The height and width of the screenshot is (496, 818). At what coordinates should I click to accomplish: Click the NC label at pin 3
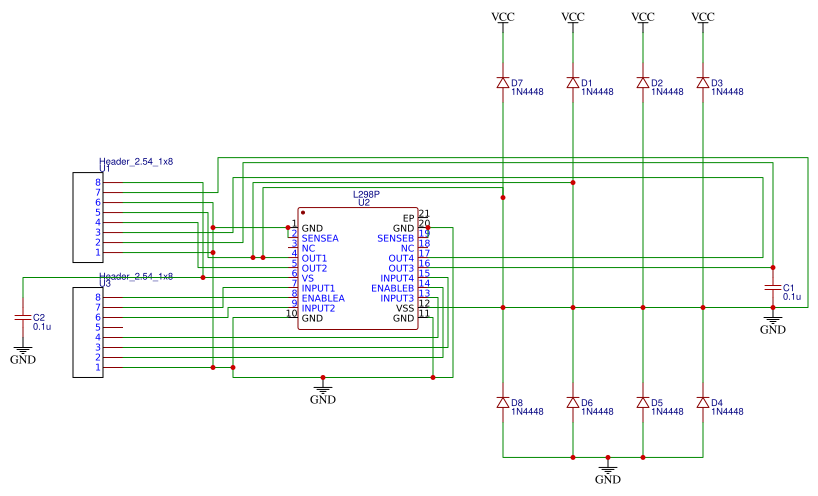pos(308,248)
